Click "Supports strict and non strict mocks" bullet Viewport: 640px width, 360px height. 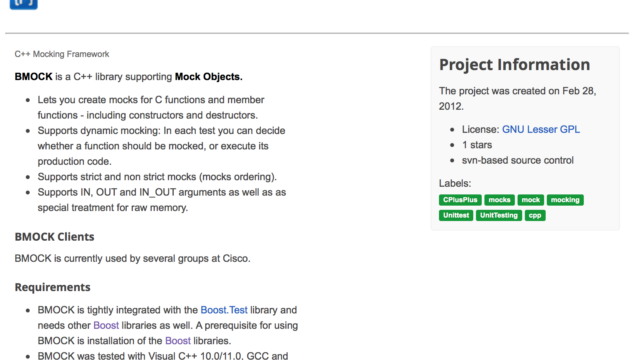click(x=157, y=177)
